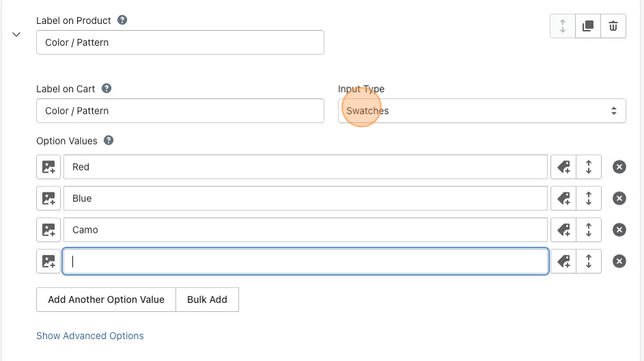Click the reorder option arrows icon
The image size is (644, 361).
563,27
